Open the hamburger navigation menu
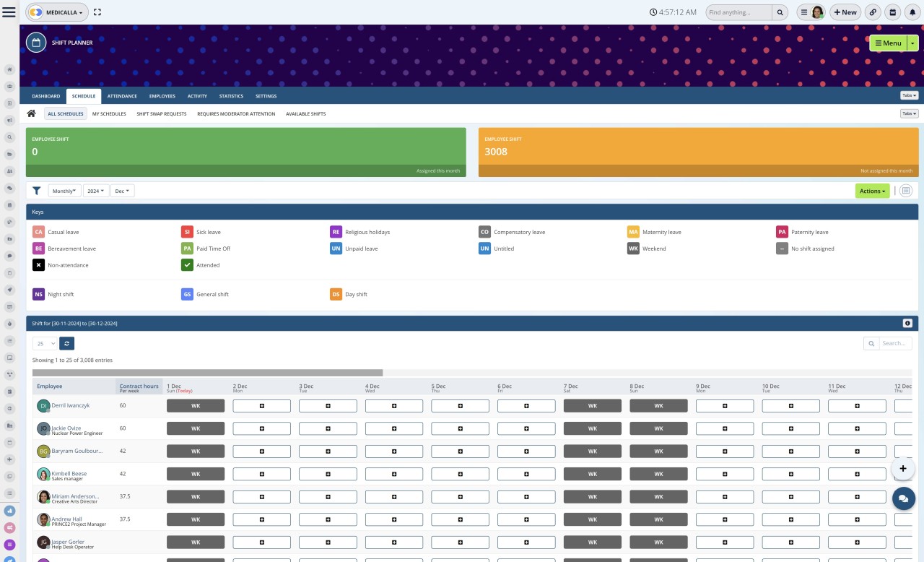The image size is (924, 562). pos(9,12)
